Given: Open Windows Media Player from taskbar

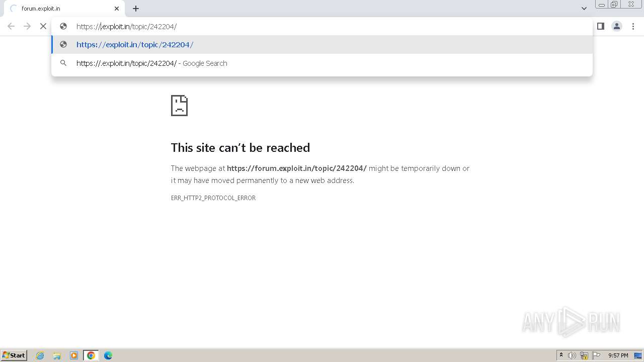Looking at the screenshot, I should [x=74, y=355].
